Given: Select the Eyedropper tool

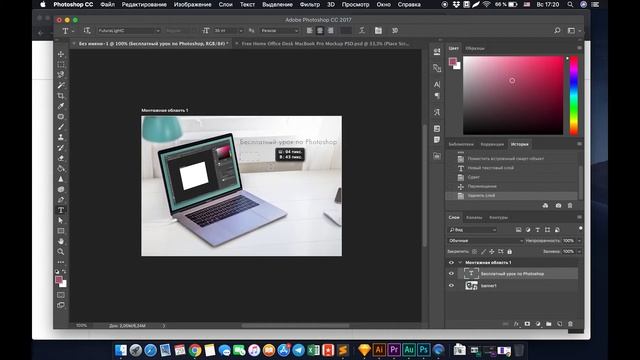Looking at the screenshot, I should (61, 106).
